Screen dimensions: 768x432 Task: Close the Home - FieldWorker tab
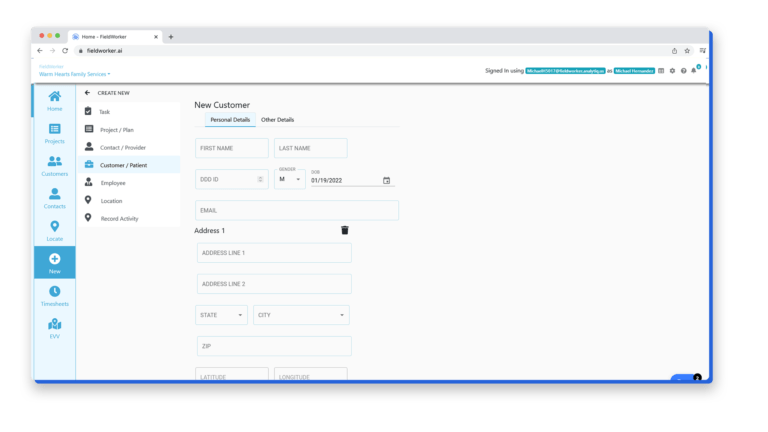pos(156,37)
